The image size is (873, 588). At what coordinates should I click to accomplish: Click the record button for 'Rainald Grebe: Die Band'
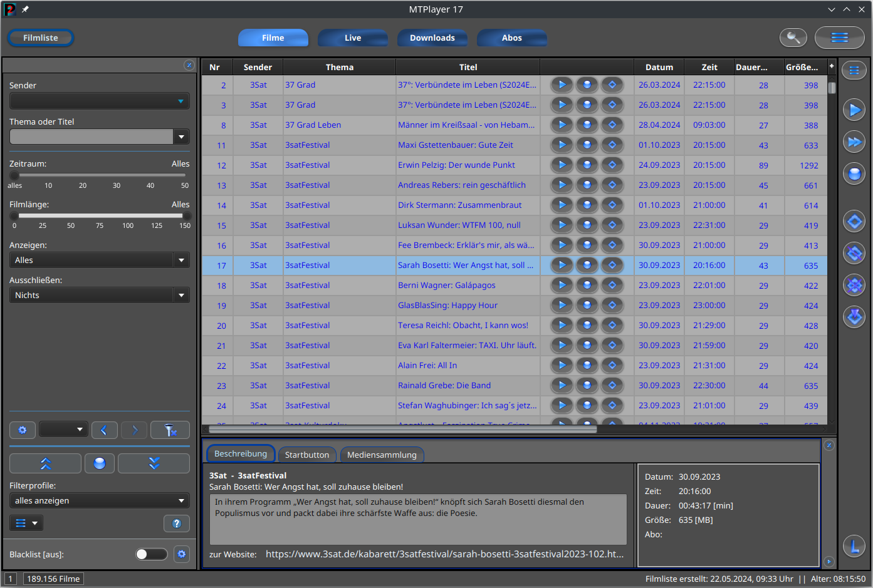pyautogui.click(x=587, y=385)
